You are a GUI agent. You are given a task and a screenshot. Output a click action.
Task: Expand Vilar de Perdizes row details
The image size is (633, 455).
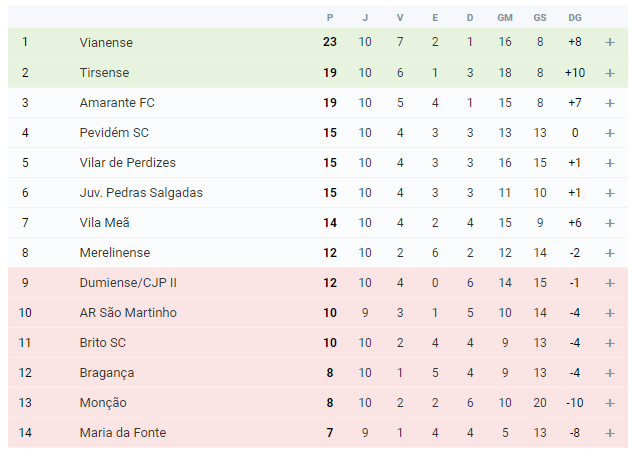[x=610, y=163]
